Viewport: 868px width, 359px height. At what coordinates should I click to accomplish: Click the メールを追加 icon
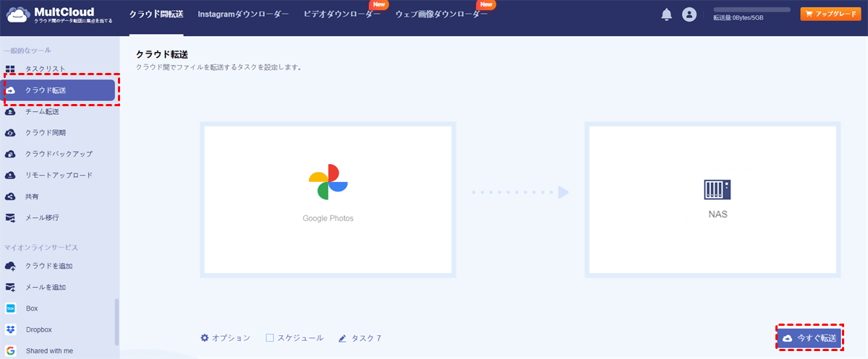coord(11,287)
